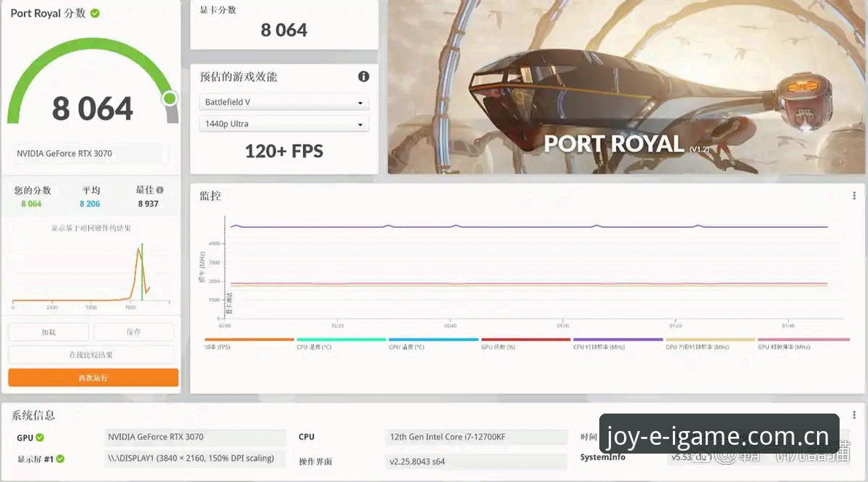Image resolution: width=868 pixels, height=482 pixels.
Task: Click the graphics score 8 064 in top card
Action: 284,30
